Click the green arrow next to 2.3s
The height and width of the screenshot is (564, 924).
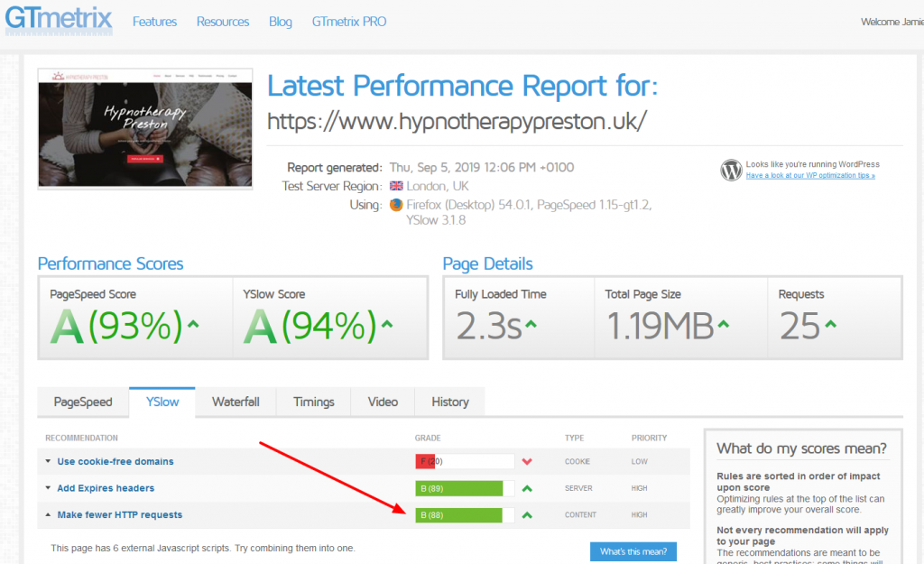point(532,325)
